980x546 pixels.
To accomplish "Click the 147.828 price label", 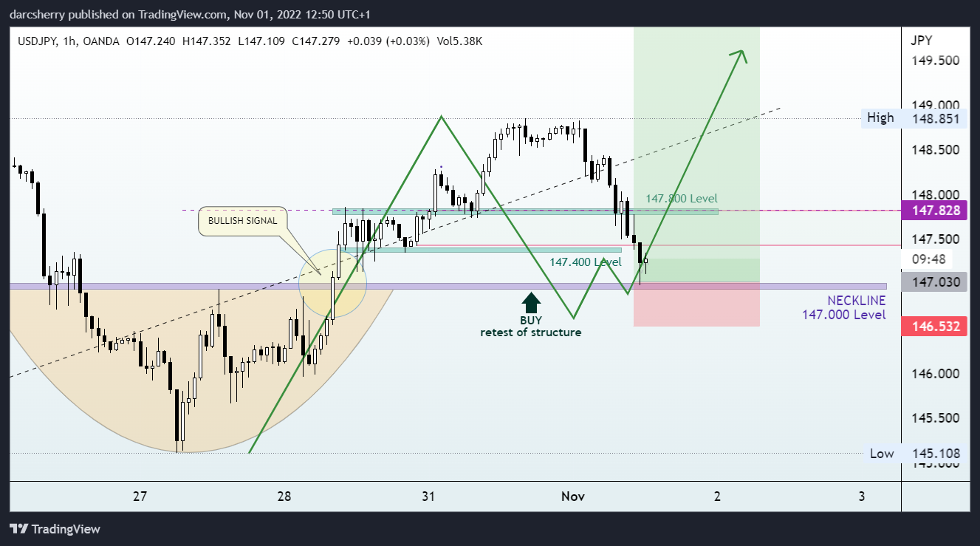I will point(935,211).
